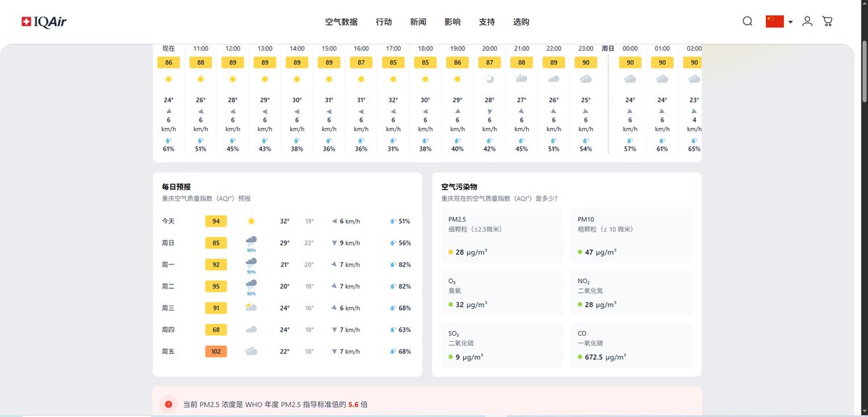The width and height of the screenshot is (868, 417).
Task: Open the 选购 menu
Action: (x=521, y=22)
